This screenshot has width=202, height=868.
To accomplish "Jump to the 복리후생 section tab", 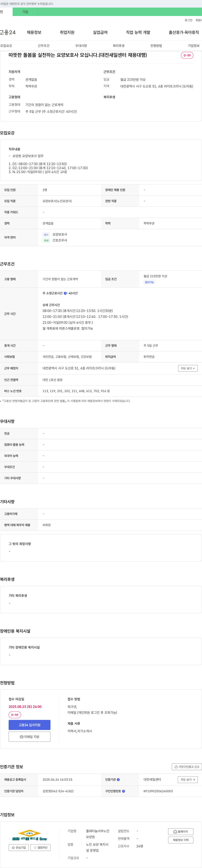I will pos(119,45).
